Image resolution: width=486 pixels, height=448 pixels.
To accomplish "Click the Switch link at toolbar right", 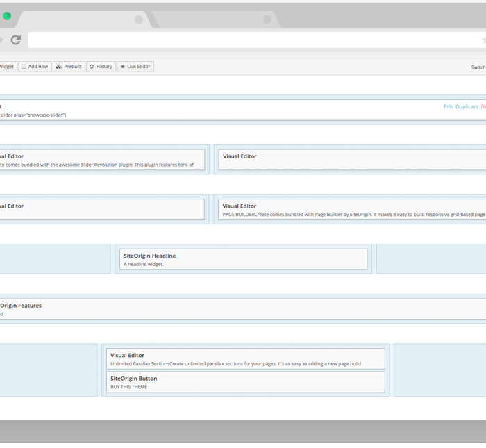I will point(478,67).
